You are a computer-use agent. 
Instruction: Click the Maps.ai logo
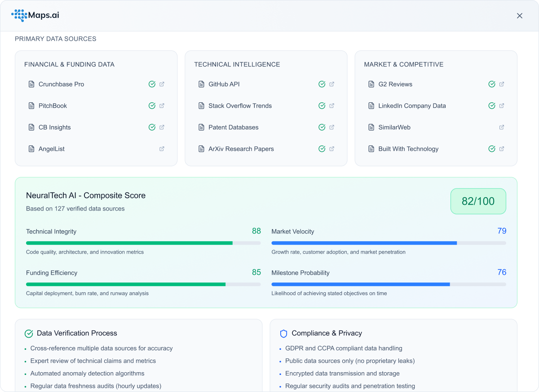click(x=35, y=16)
